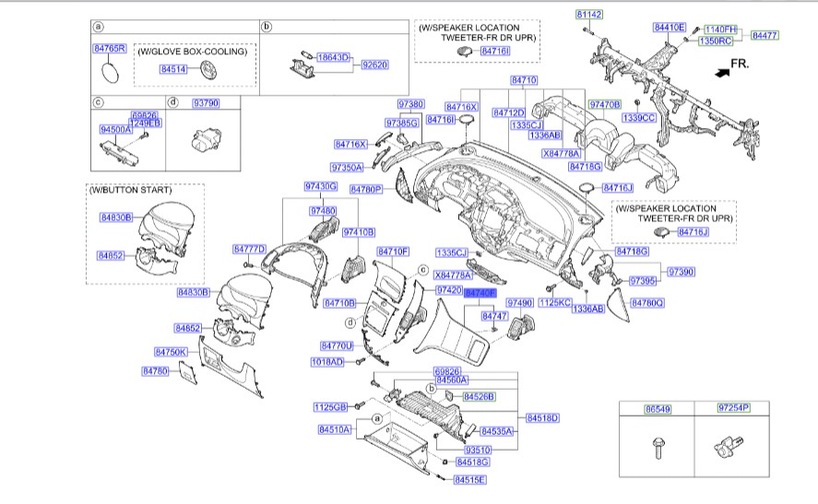Click part number link 1125GB
818x504 pixels.
tap(330, 407)
